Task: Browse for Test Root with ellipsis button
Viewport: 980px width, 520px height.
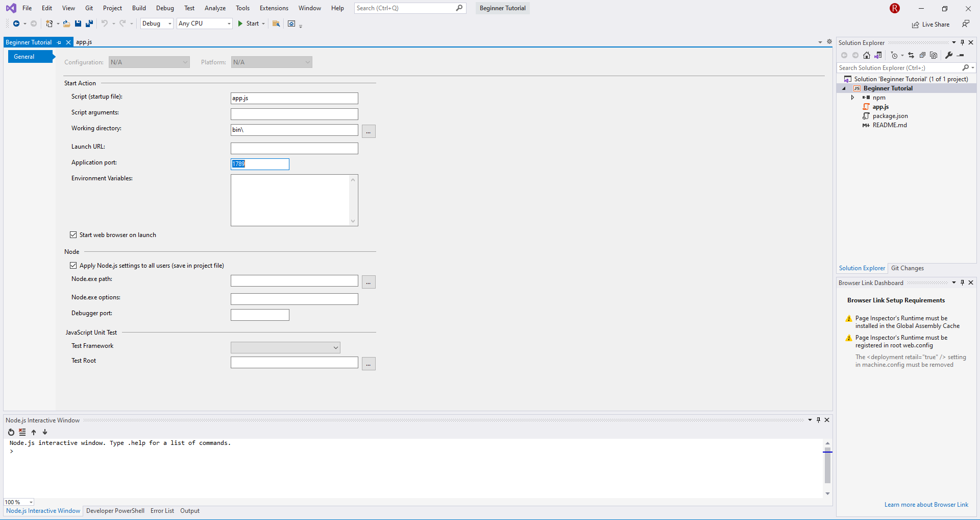Action: pos(369,364)
